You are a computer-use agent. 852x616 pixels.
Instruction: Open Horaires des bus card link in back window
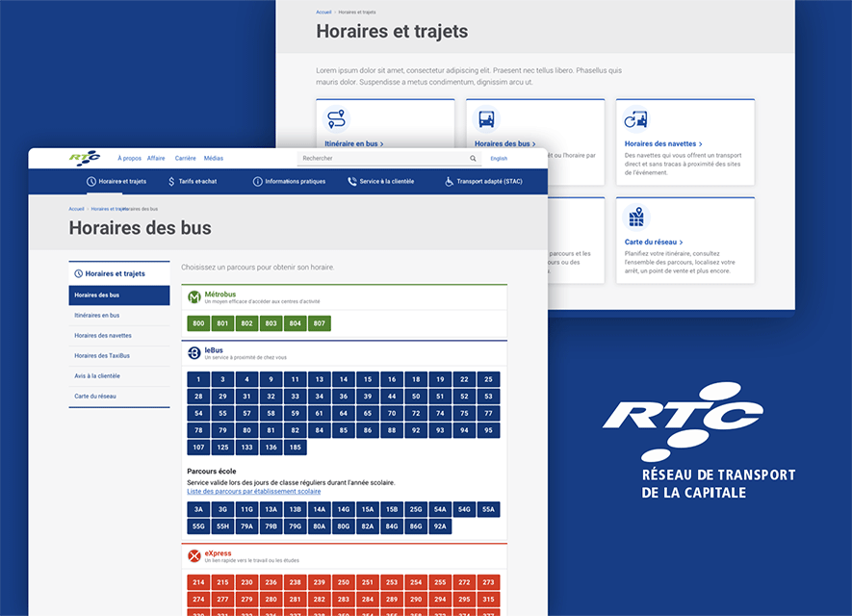tap(504, 144)
